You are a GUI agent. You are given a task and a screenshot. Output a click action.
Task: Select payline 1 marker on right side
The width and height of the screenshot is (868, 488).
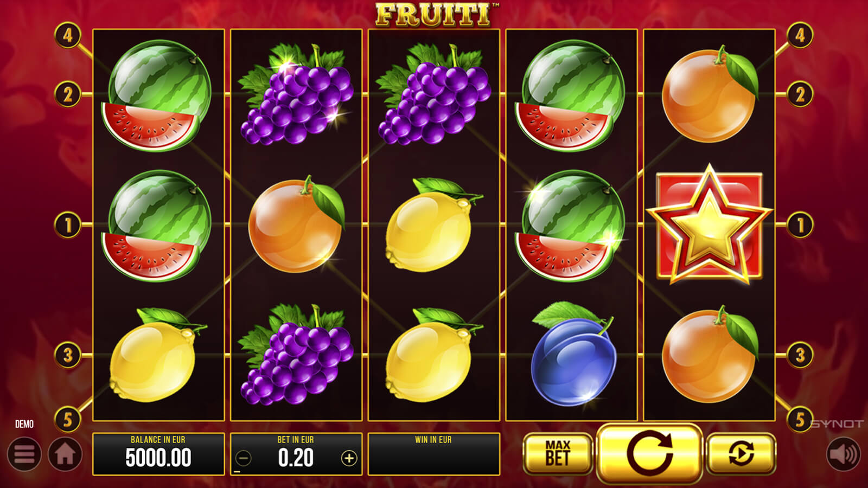(x=800, y=224)
